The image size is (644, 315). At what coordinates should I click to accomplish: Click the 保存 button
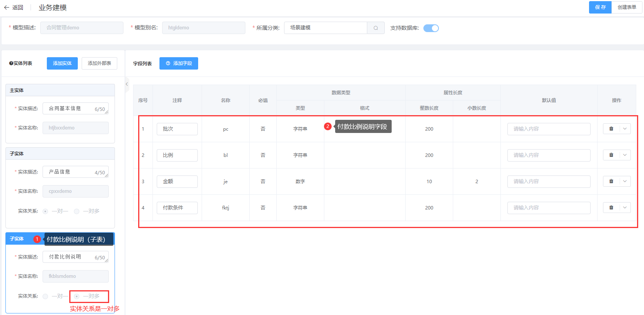click(x=600, y=7)
